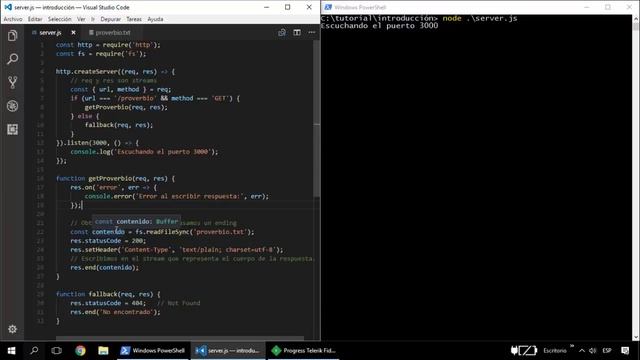
Task: Click the VS Code horizontal editor scrollbar
Action: click(x=180, y=338)
